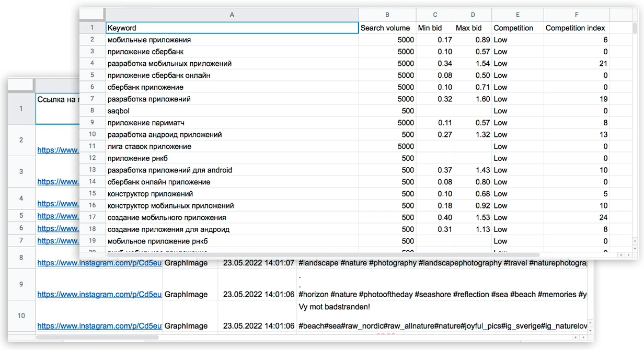The height and width of the screenshot is (350, 644).
Task: Select the min bid value 0.40
Action: 435,218
